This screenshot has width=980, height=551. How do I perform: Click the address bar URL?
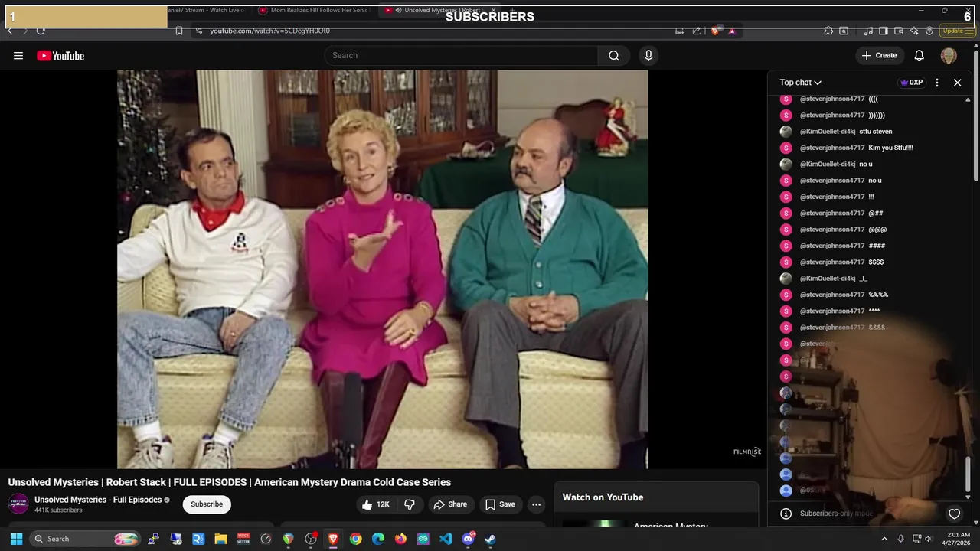(x=270, y=31)
